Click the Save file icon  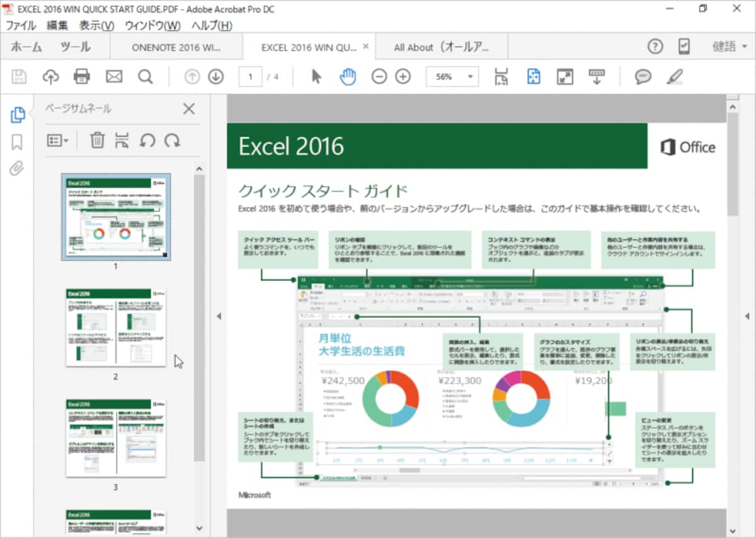pos(19,77)
